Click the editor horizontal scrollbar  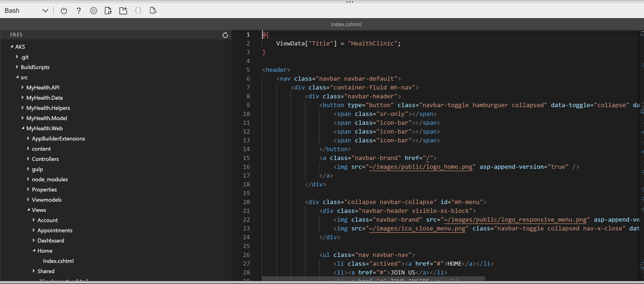pyautogui.click(x=373, y=278)
